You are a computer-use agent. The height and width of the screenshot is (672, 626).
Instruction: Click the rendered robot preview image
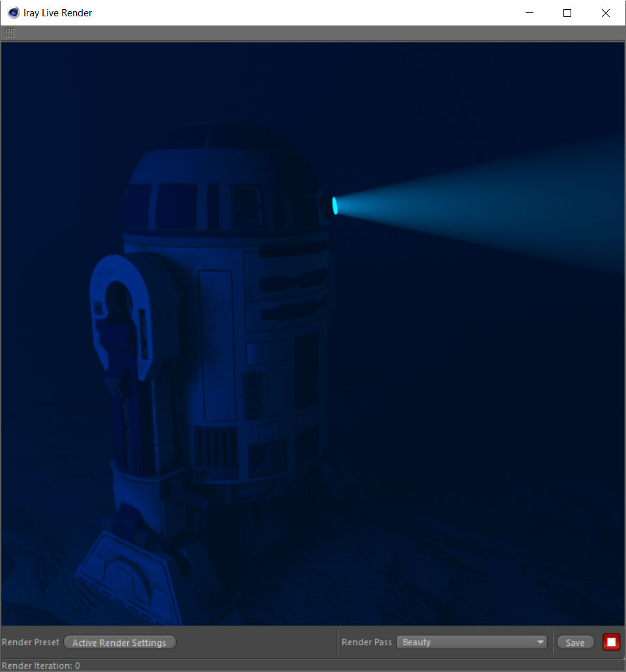pyautogui.click(x=313, y=333)
